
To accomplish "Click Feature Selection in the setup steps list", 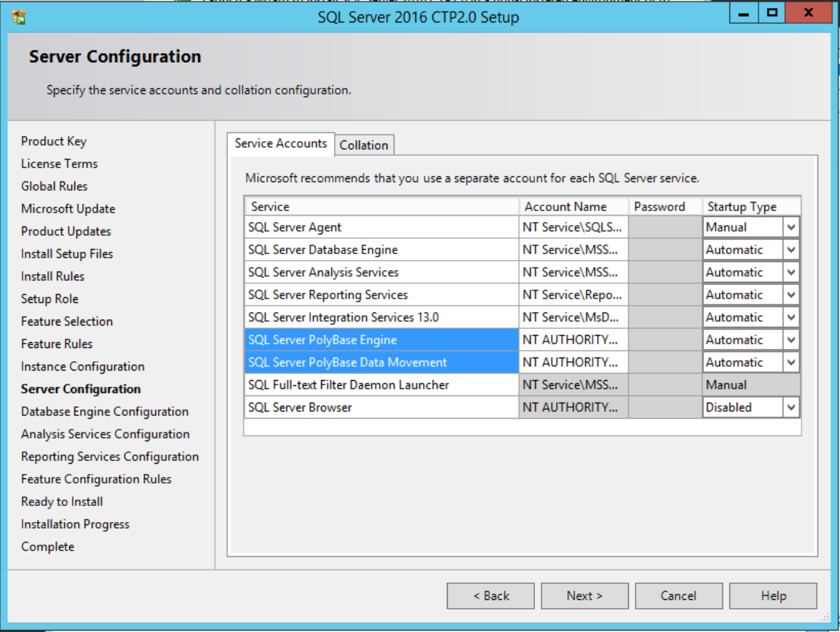I will [67, 321].
